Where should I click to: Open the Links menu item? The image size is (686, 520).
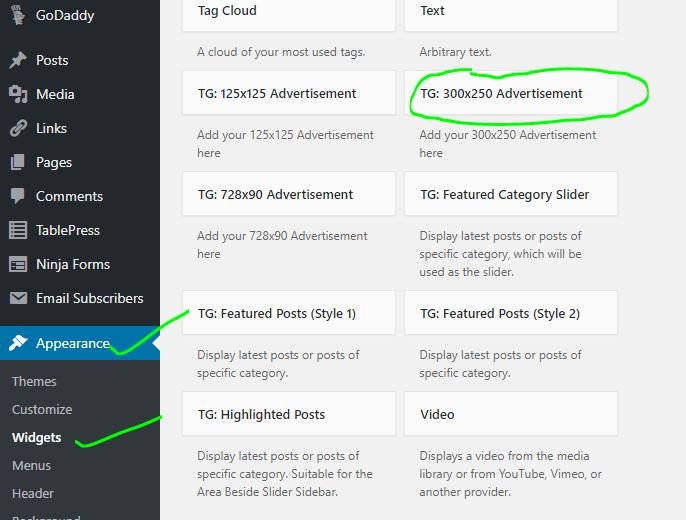pyautogui.click(x=80, y=128)
